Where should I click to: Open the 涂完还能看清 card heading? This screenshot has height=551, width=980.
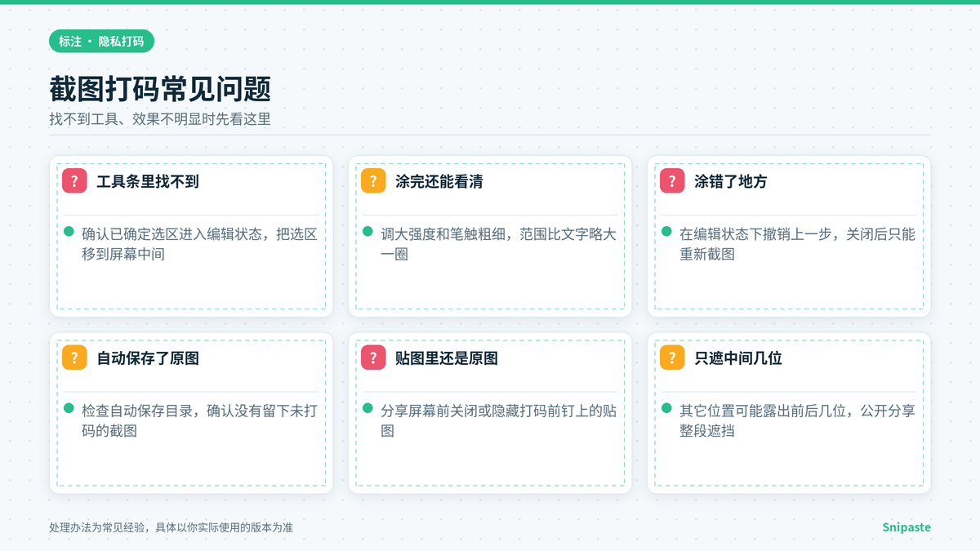[x=439, y=181]
